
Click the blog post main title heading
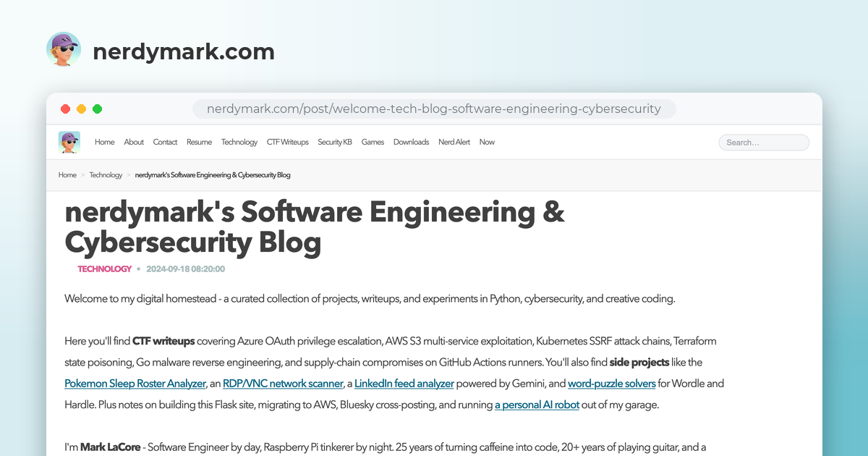click(x=315, y=227)
